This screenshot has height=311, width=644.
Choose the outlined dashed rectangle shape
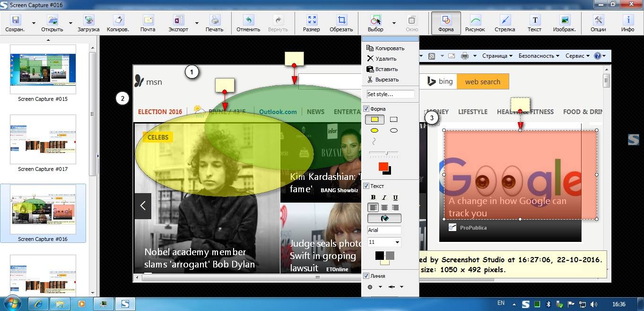click(393, 120)
